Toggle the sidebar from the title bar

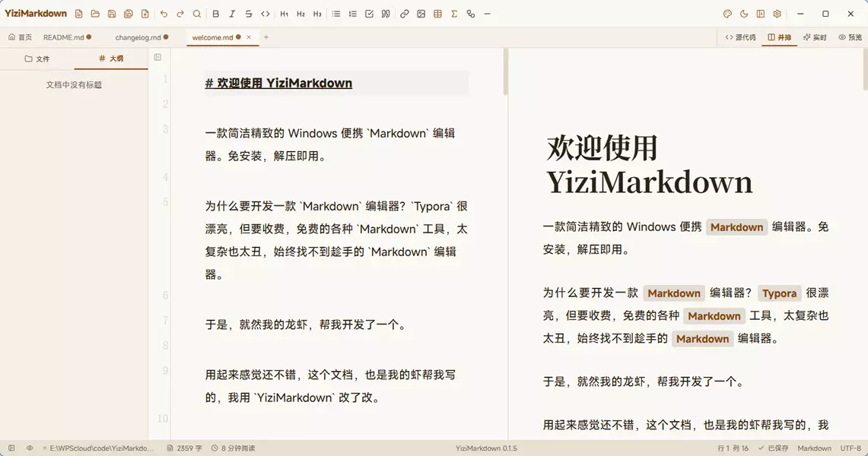761,14
